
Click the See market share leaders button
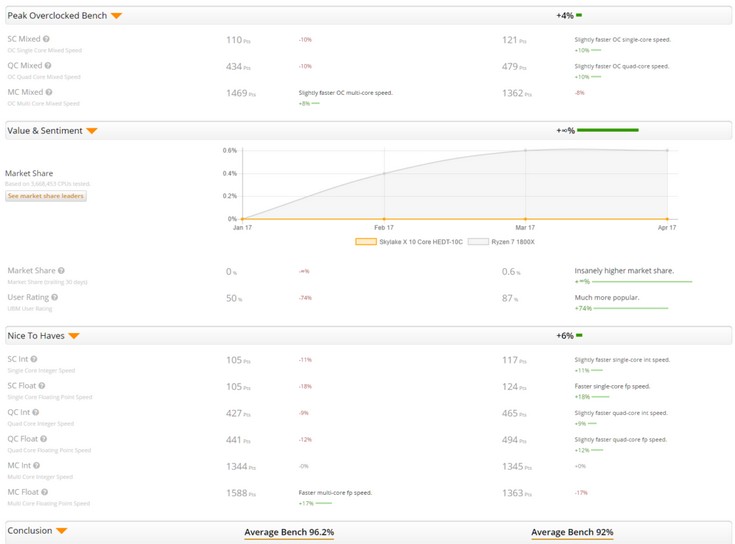(45, 196)
